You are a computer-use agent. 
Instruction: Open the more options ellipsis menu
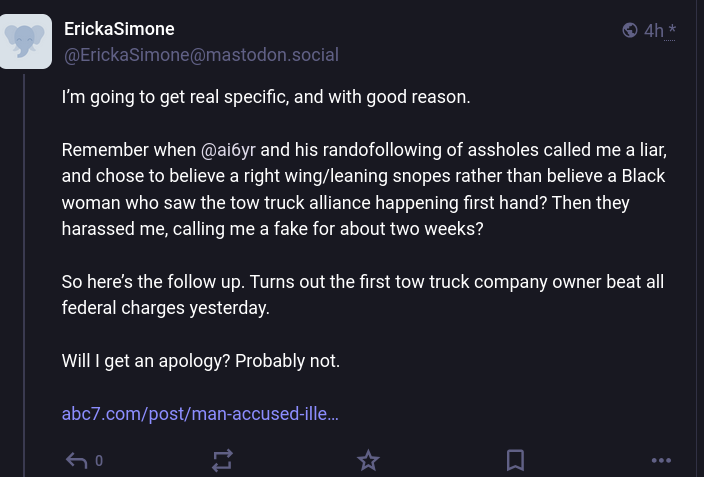[x=661, y=460]
